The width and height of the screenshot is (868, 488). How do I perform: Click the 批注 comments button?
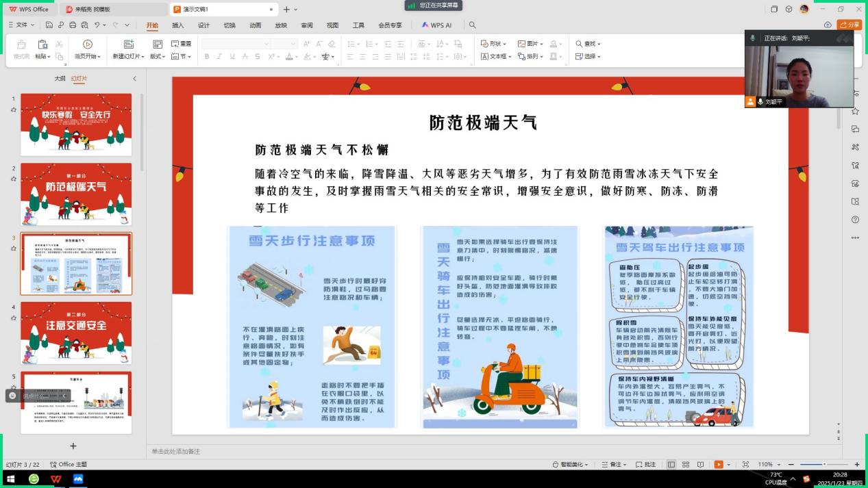coord(646,465)
